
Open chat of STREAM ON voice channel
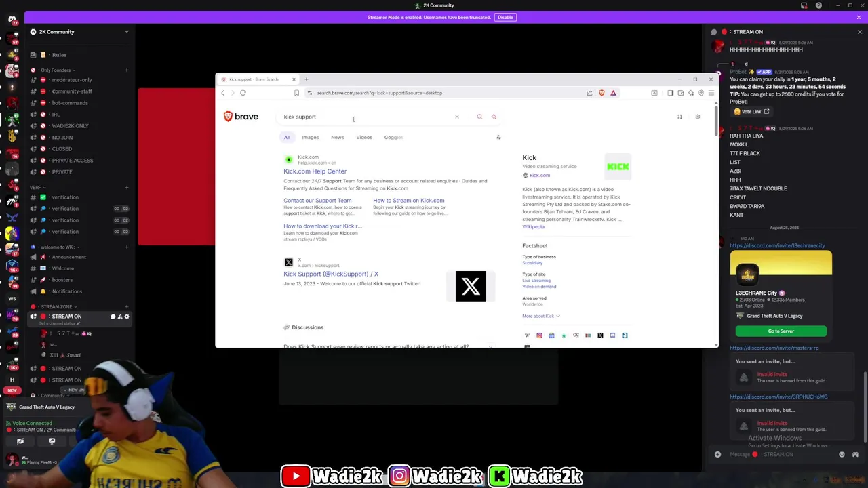tap(113, 317)
